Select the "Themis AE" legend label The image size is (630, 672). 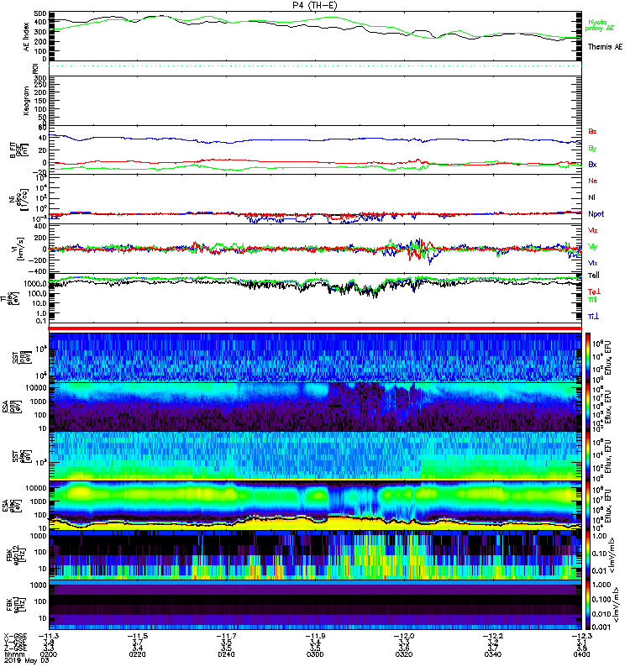(x=605, y=47)
